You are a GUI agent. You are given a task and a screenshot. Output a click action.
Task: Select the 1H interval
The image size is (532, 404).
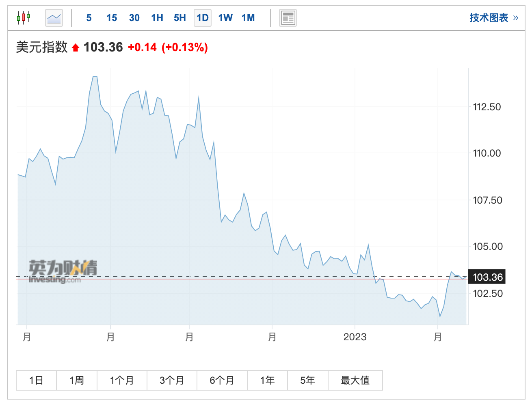157,18
